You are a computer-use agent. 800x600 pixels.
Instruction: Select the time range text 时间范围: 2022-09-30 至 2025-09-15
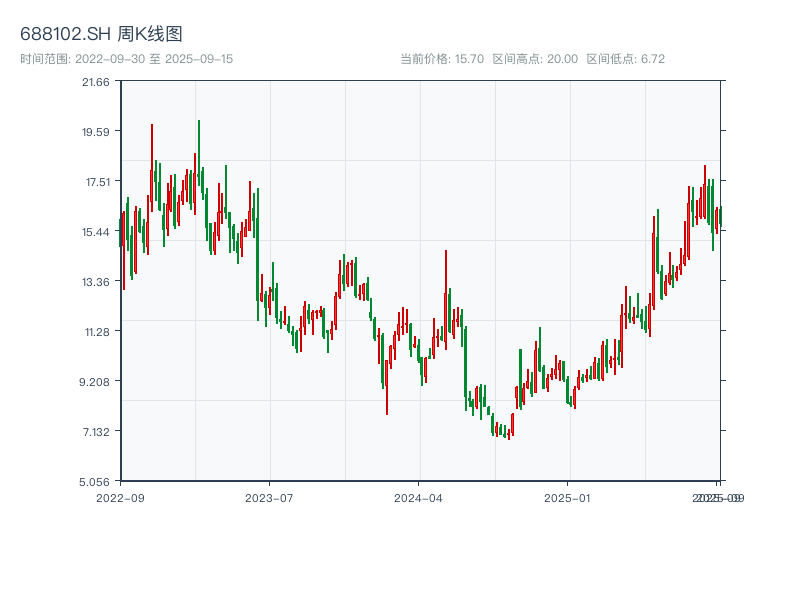127,59
